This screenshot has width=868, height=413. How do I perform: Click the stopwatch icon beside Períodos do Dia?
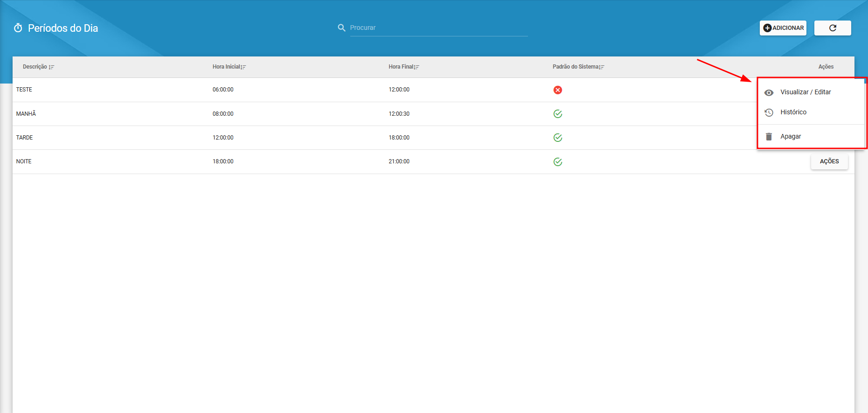click(x=18, y=28)
